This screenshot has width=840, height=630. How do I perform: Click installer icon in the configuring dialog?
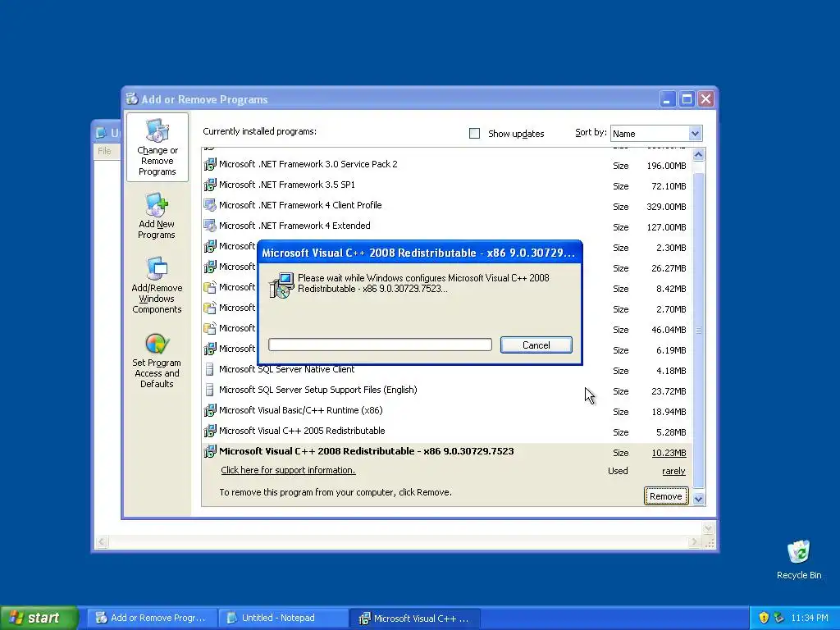281,285
